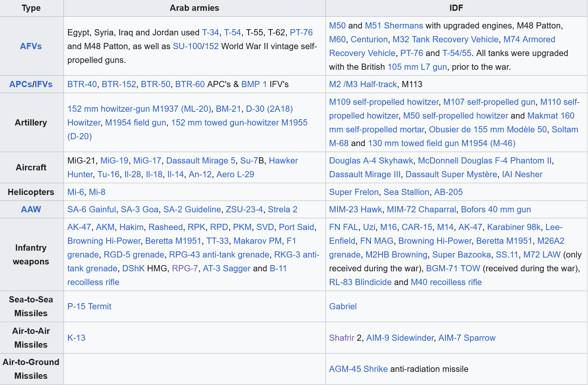Screen dimensions: 588x385
Task: Click the M2 /M3 Half-track link
Action: pyautogui.click(x=362, y=84)
